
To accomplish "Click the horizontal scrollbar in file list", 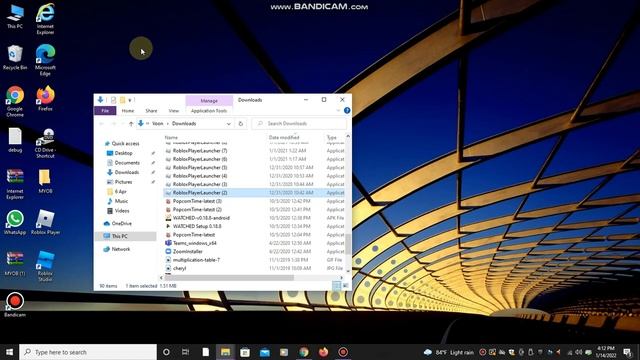I will [229, 278].
